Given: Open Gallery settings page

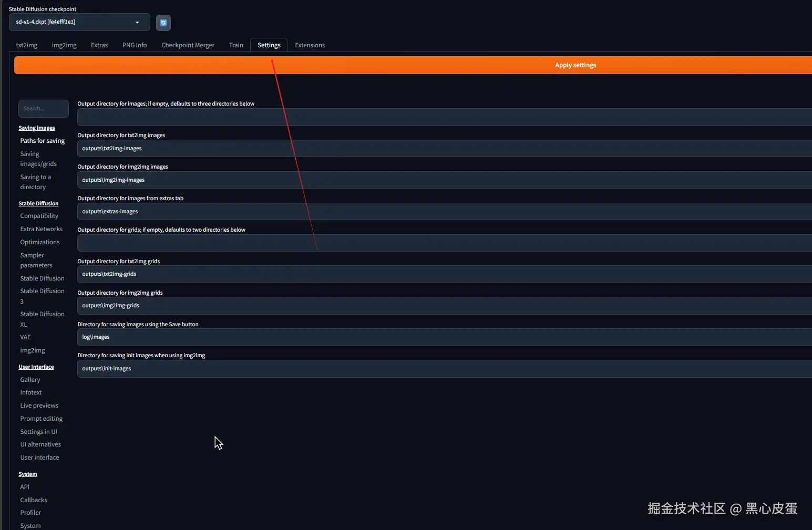Looking at the screenshot, I should pos(30,380).
